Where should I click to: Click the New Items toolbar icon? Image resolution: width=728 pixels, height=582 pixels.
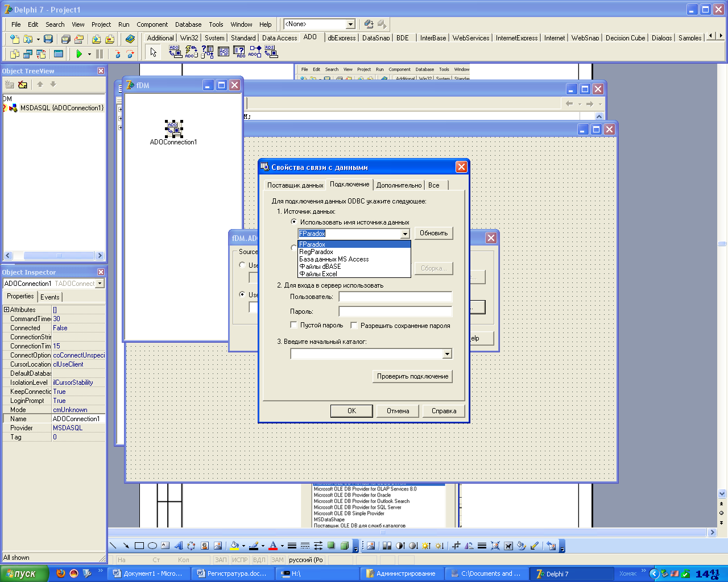[15, 39]
